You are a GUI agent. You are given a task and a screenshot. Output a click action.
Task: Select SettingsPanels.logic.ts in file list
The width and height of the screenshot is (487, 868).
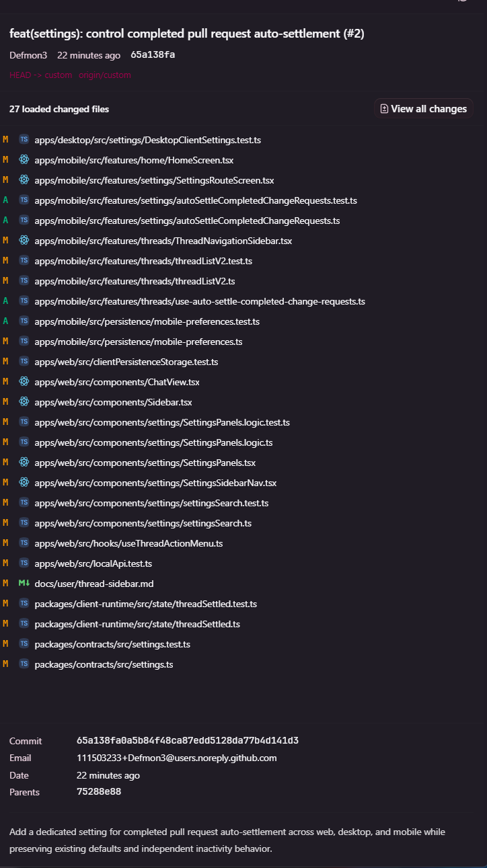[x=153, y=442]
